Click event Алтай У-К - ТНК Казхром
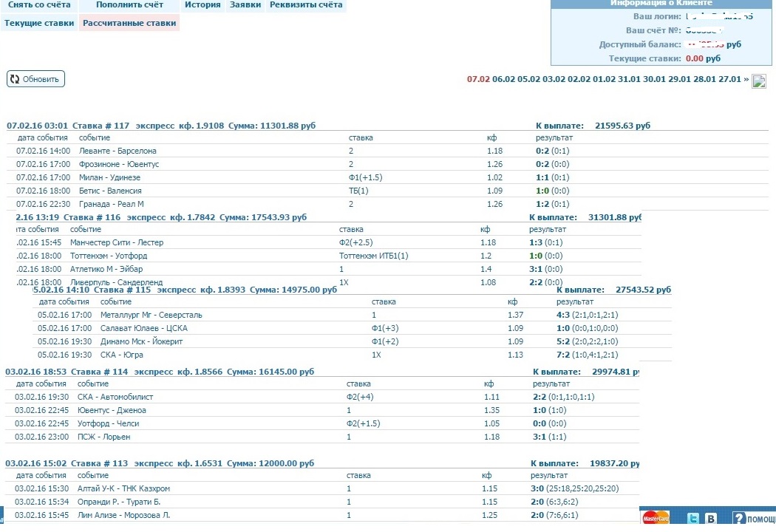This screenshot has height=532, width=776. point(123,488)
